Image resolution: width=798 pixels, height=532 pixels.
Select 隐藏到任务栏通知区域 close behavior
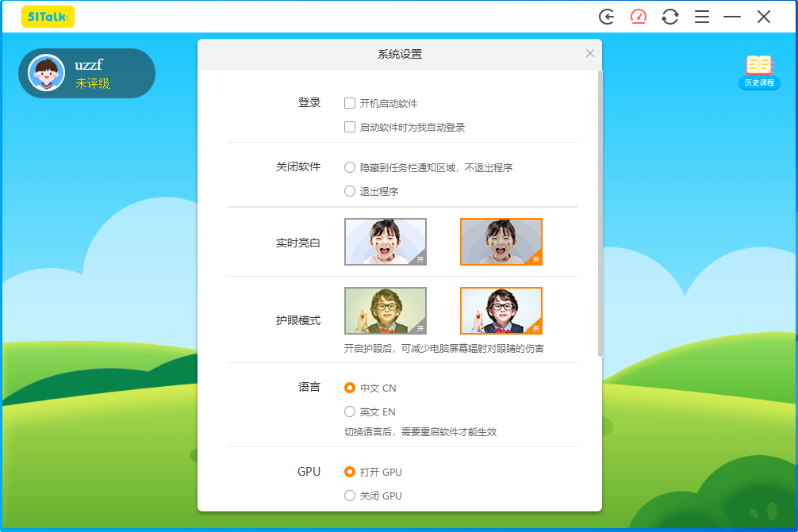[x=349, y=167]
